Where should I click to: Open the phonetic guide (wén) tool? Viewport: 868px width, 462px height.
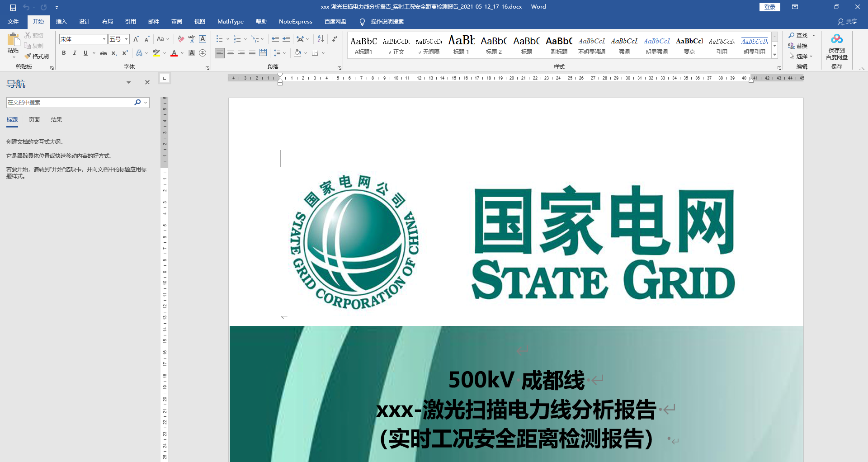[192, 39]
